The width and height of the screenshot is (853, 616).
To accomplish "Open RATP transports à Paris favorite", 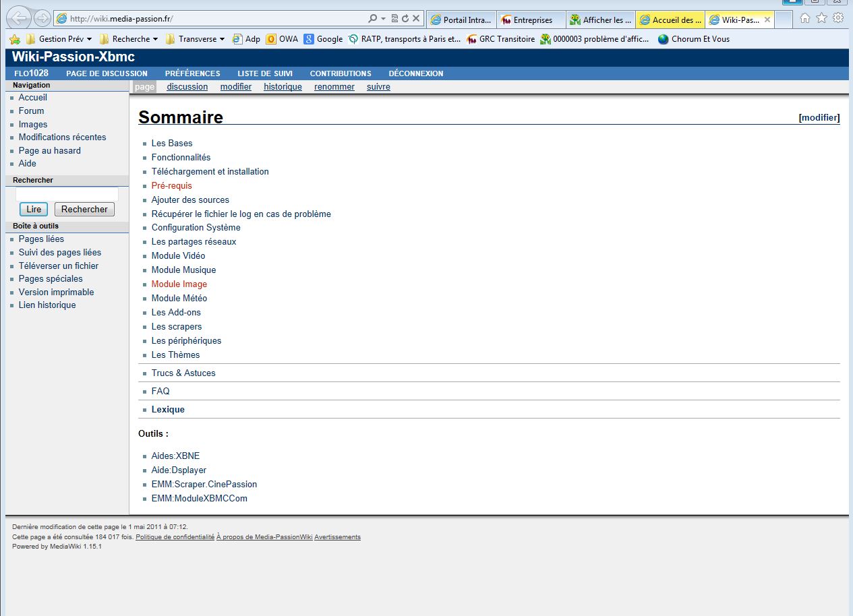I will (405, 39).
